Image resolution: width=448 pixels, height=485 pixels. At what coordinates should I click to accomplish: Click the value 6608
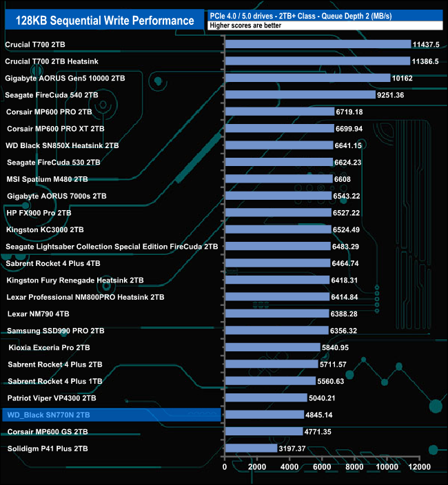343,179
